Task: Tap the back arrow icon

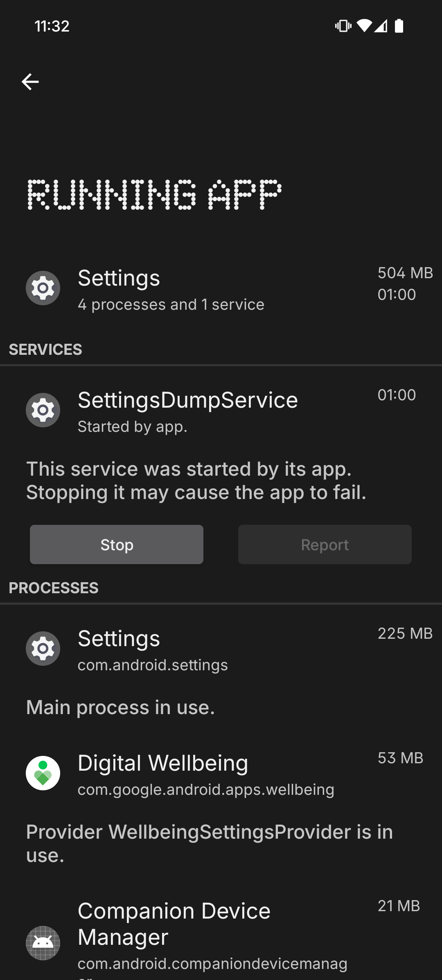Action: pyautogui.click(x=30, y=82)
